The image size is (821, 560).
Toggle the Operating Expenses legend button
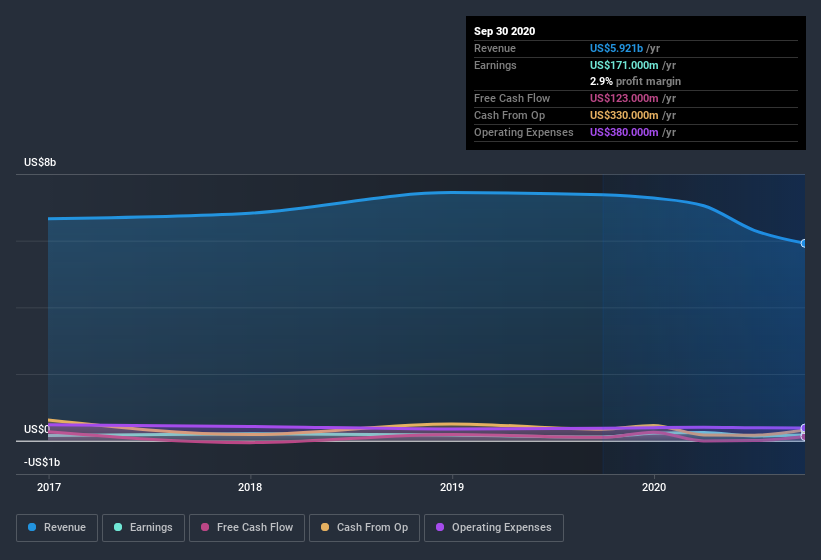(494, 528)
